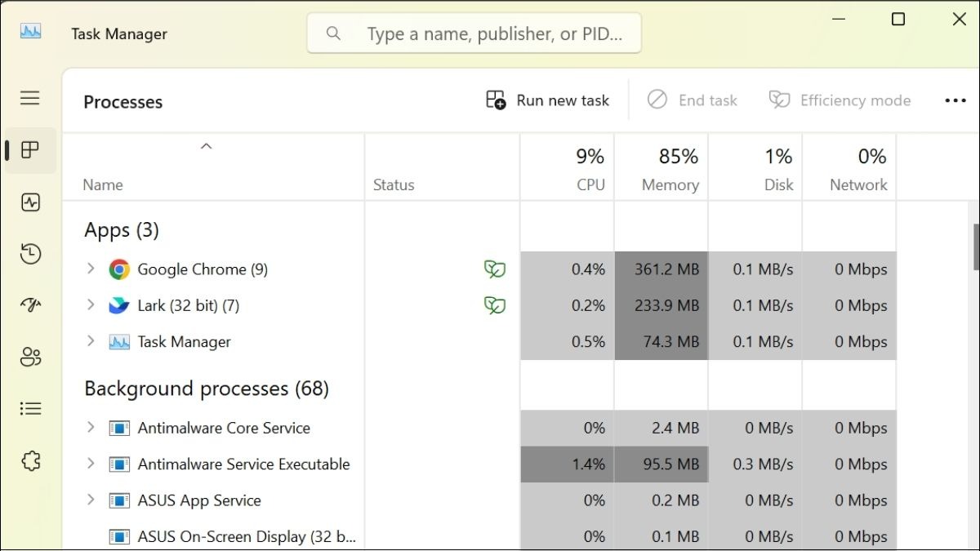Click Lark's 233.9 MB memory cell
Screen dimensions: 980x551
661,305
